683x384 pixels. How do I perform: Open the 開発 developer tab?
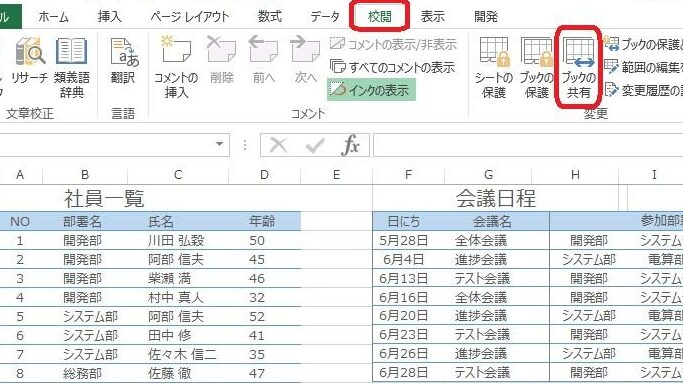[x=486, y=17]
